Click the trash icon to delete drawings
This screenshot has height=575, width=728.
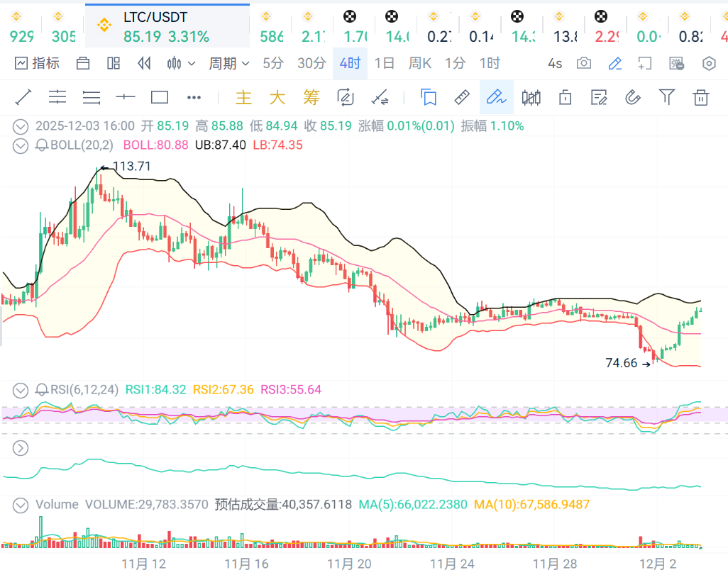coord(701,97)
